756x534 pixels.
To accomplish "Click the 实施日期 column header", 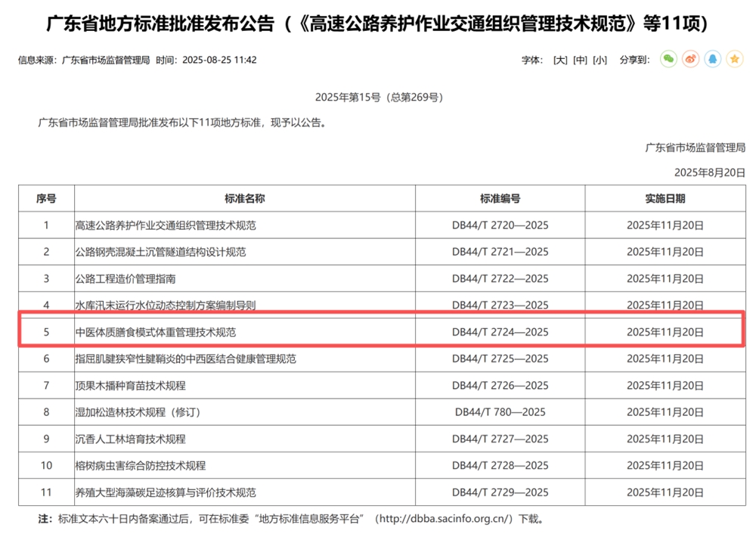I will [665, 199].
